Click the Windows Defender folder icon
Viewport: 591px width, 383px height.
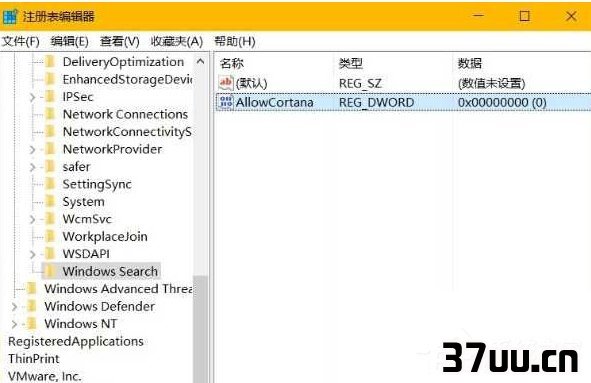tap(32, 306)
